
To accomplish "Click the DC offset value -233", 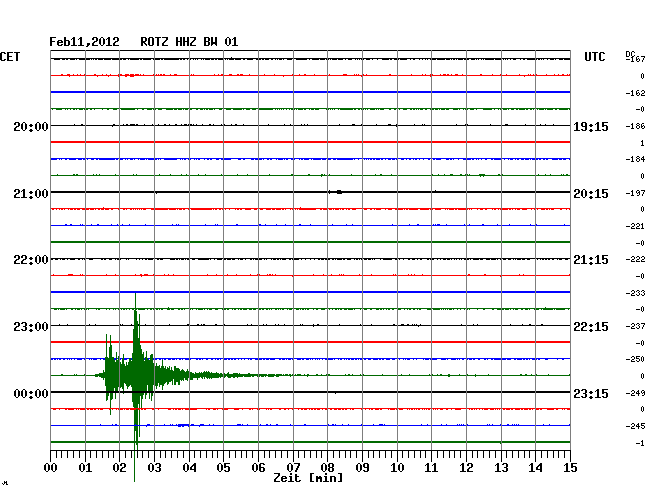I will [635, 293].
